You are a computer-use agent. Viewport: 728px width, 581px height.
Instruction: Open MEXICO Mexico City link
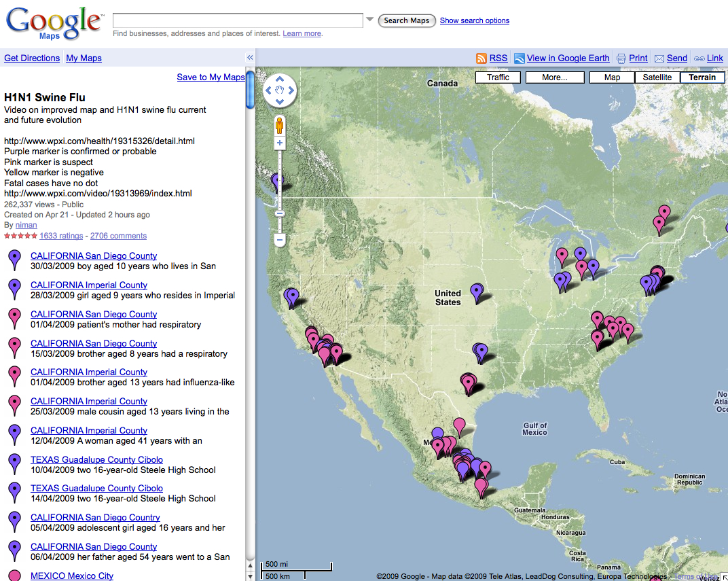click(72, 576)
